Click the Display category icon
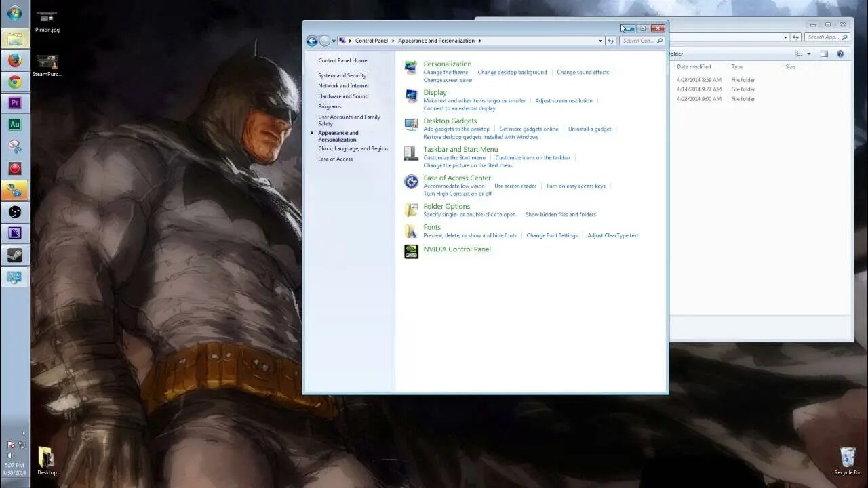 (x=411, y=96)
